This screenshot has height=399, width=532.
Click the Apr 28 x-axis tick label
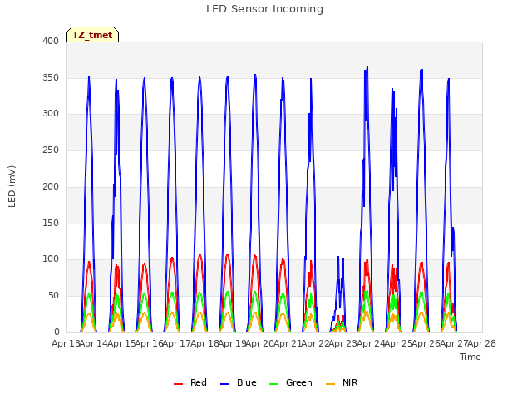tap(482, 343)
